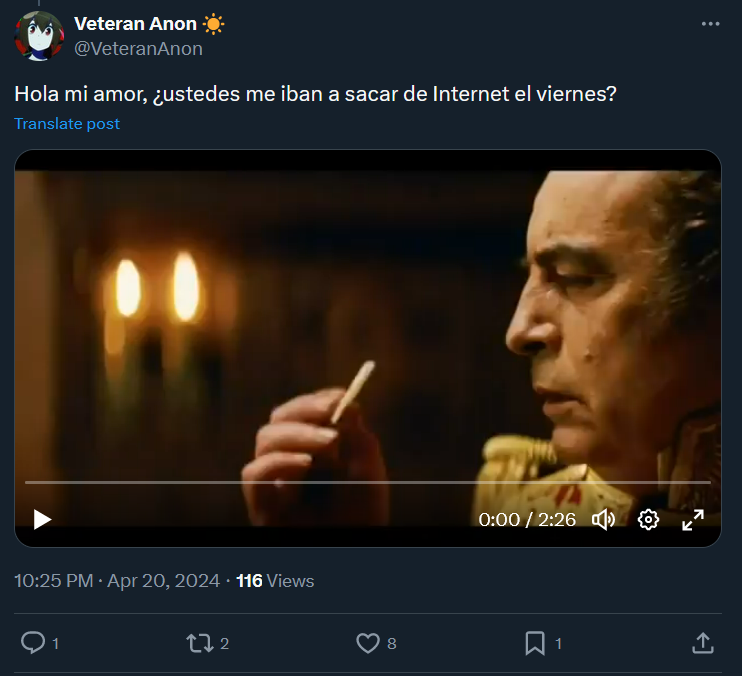Click the Translate post link
Screen dimensions: 742x676
click(67, 123)
